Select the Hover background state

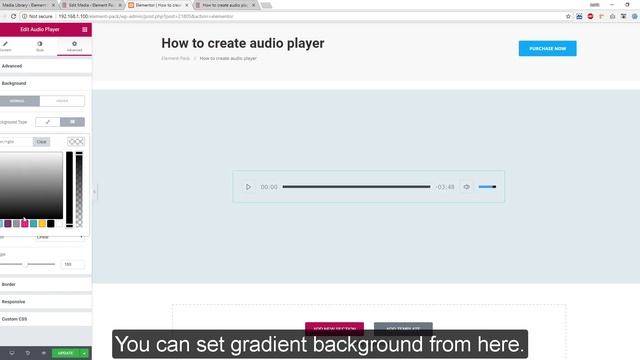tap(62, 101)
